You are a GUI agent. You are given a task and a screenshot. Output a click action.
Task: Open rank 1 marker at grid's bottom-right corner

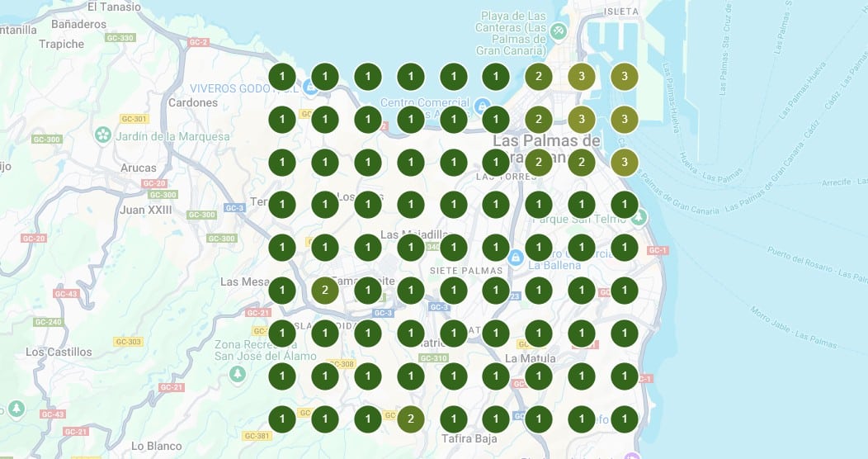[625, 419]
